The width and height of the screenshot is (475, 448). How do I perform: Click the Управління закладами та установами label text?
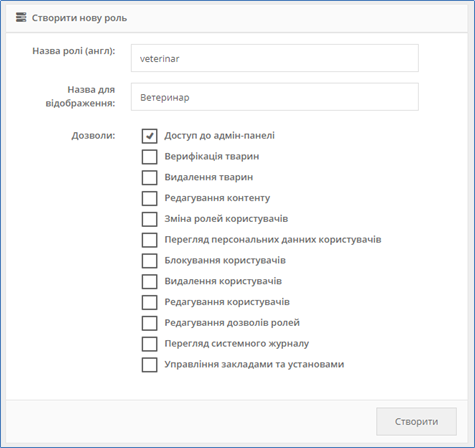pyautogui.click(x=254, y=364)
